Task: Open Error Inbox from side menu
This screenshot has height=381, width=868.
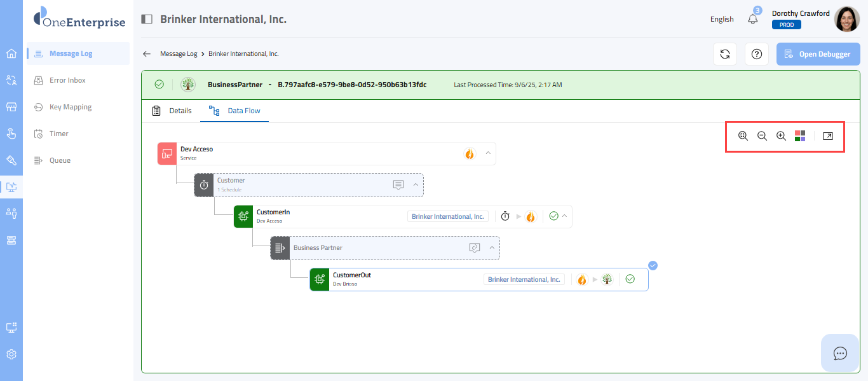Action: (x=67, y=80)
